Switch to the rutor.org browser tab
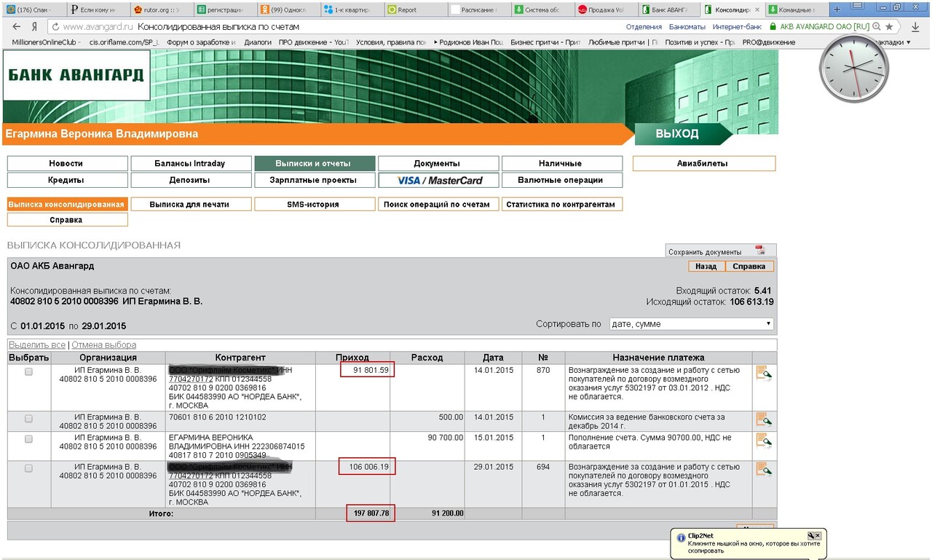This screenshot has width=932, height=560. click(x=163, y=9)
